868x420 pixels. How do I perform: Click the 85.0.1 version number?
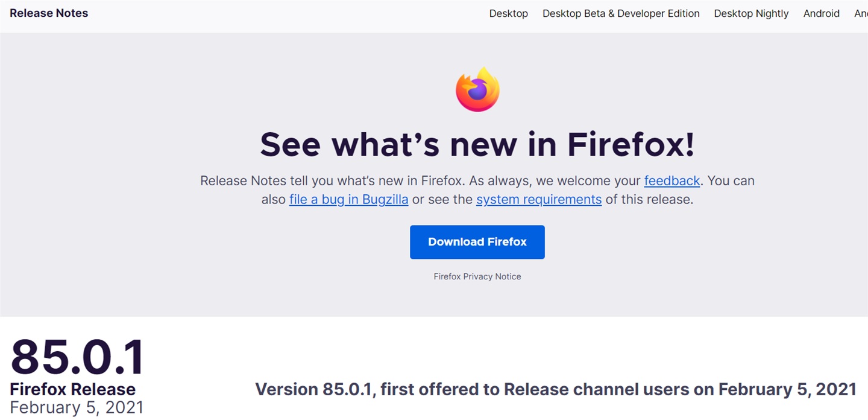pos(78,357)
